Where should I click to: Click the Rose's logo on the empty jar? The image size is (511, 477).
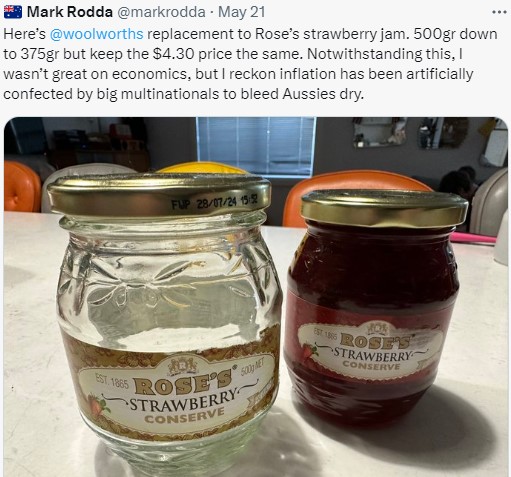click(x=183, y=382)
